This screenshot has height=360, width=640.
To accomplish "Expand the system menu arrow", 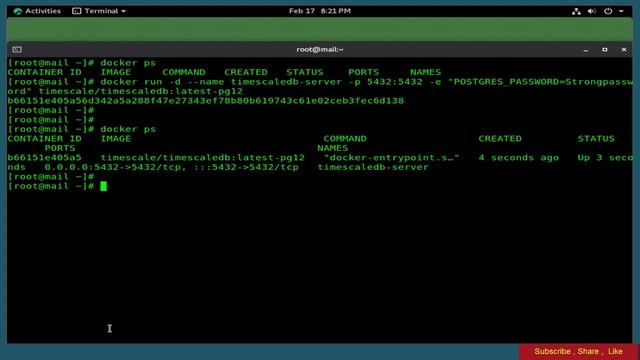I will coord(621,11).
